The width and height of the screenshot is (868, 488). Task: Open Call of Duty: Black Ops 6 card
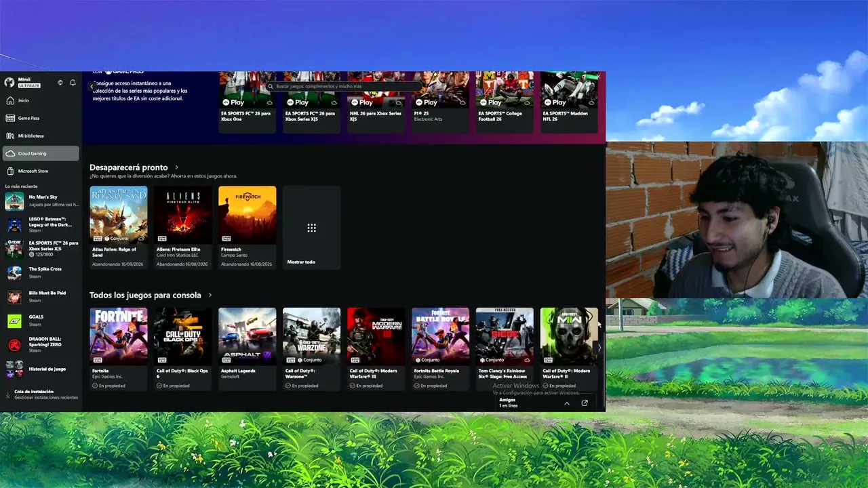pyautogui.click(x=183, y=349)
